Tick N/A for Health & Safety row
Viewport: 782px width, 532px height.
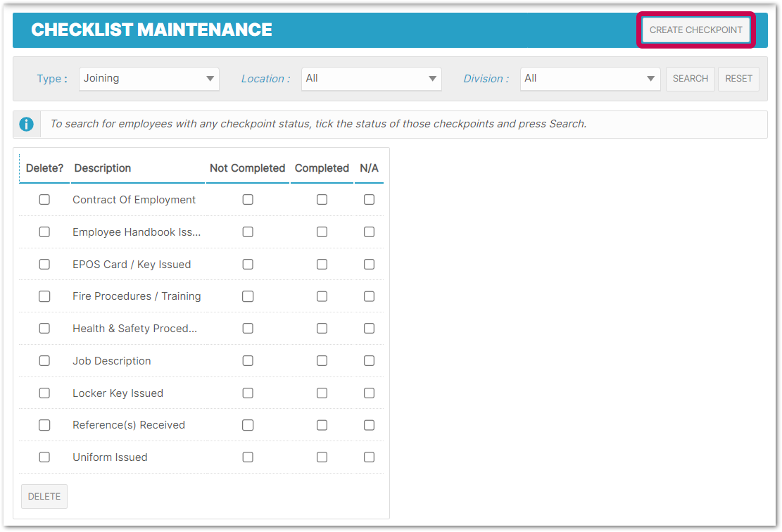pos(369,328)
